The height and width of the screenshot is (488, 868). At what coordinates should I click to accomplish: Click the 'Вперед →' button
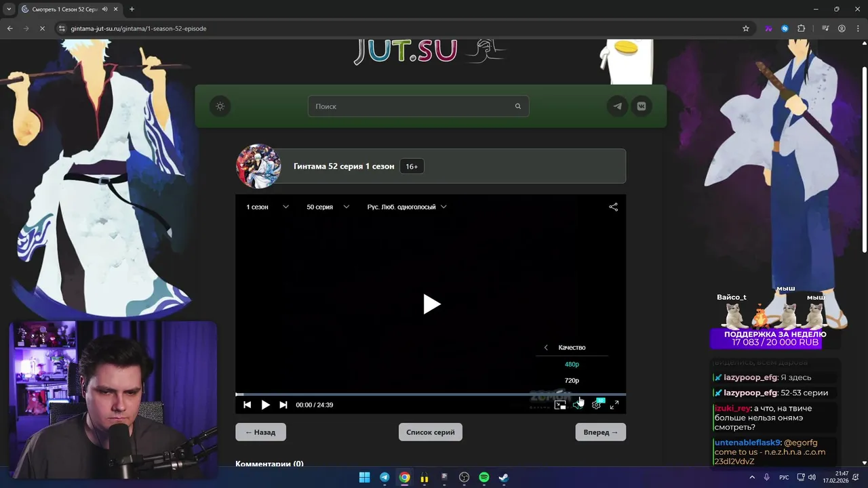601,432
